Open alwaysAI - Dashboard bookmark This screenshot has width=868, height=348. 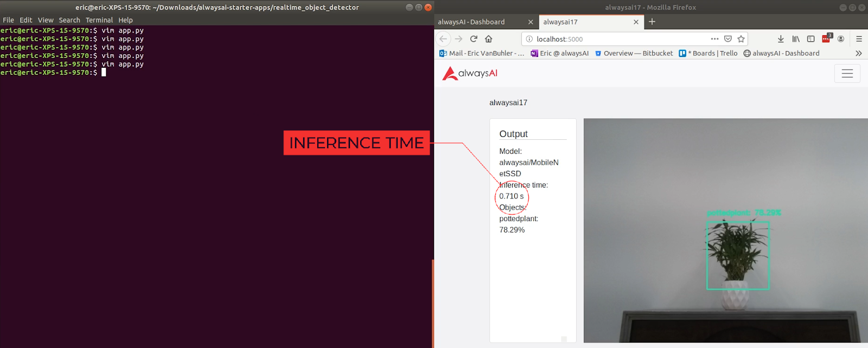[x=782, y=53]
